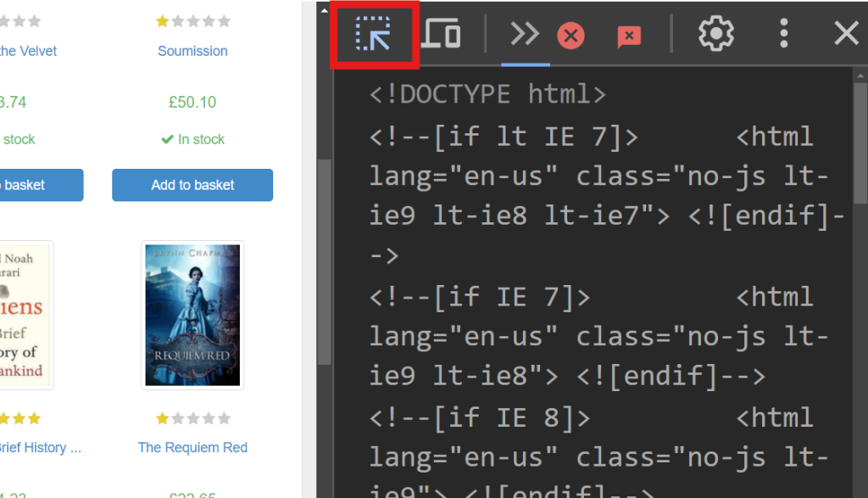Viewport: 868px width, 498px height.
Task: Open the Soumission book link
Action: (x=192, y=51)
